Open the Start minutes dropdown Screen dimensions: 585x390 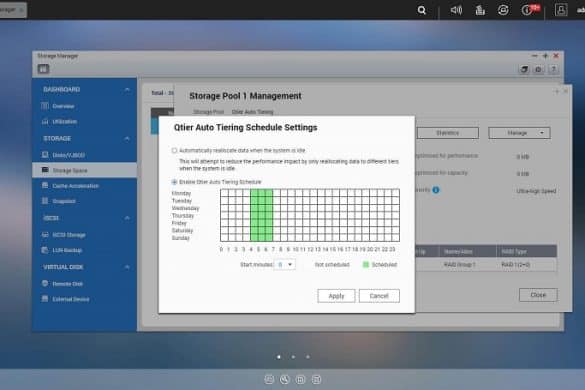coord(285,265)
